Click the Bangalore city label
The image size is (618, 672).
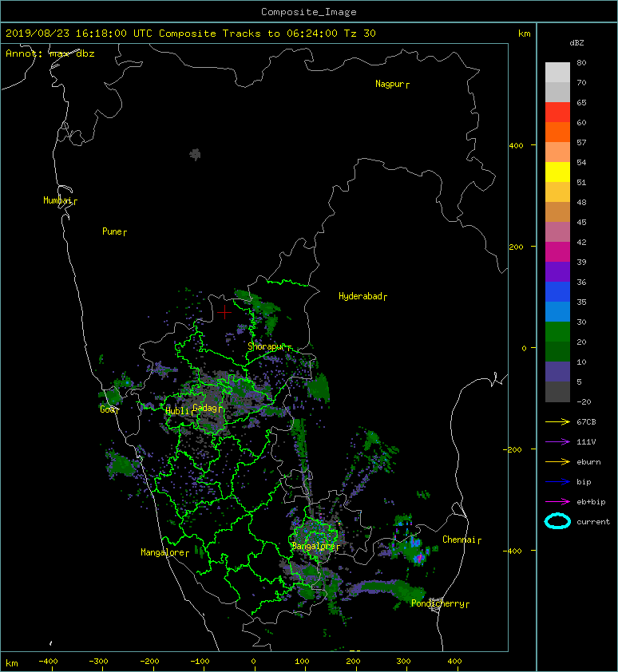coord(313,546)
